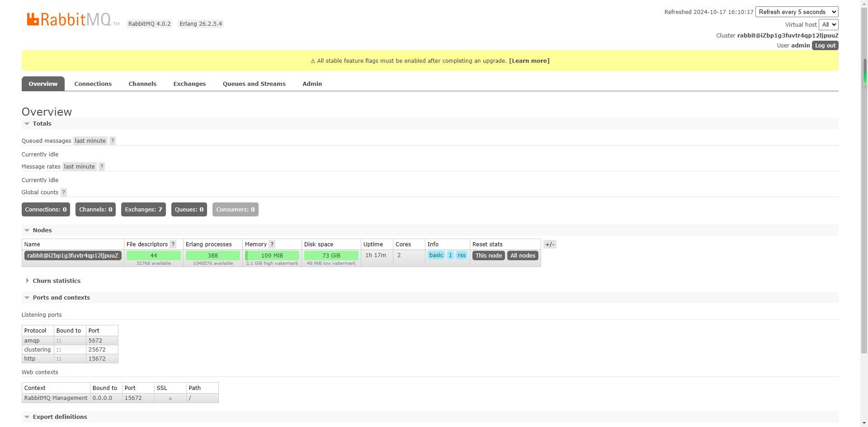
Task: Click the port 5672 cell
Action: click(102, 341)
